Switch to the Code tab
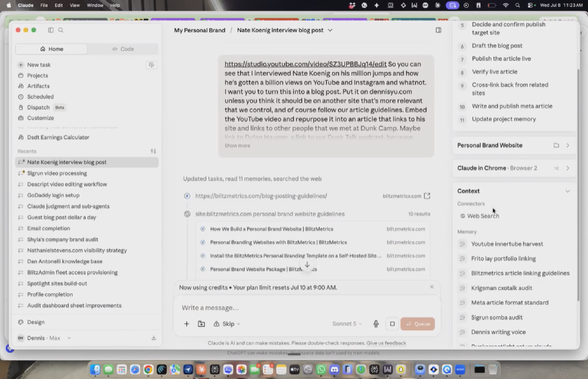 [x=123, y=49]
